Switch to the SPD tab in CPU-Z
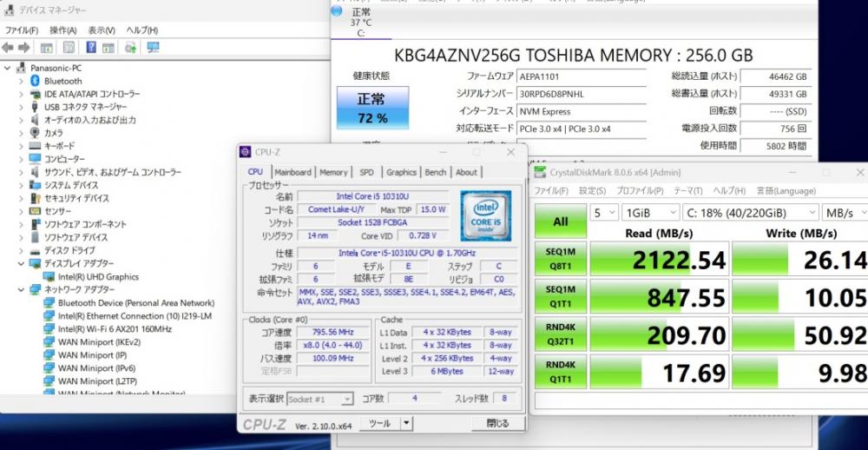868x450 pixels. pyautogui.click(x=366, y=172)
